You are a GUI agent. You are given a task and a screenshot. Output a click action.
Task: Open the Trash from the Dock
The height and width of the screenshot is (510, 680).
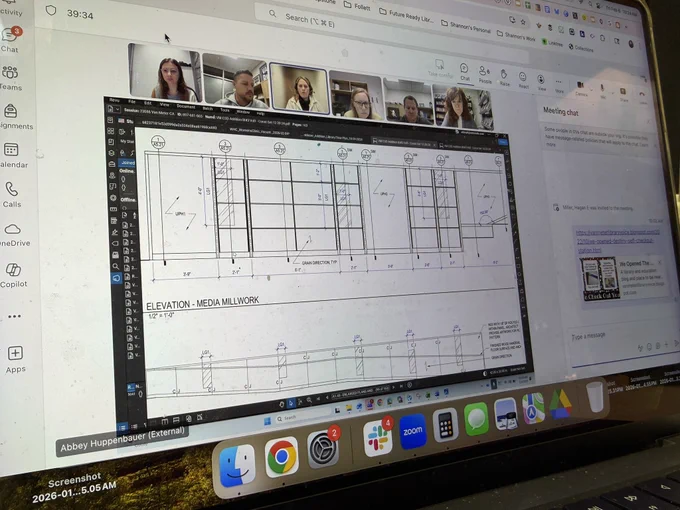click(x=595, y=396)
